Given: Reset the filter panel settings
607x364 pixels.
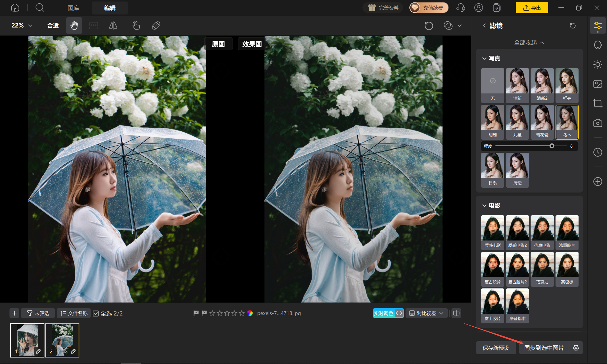Looking at the screenshot, I should coord(573,26).
